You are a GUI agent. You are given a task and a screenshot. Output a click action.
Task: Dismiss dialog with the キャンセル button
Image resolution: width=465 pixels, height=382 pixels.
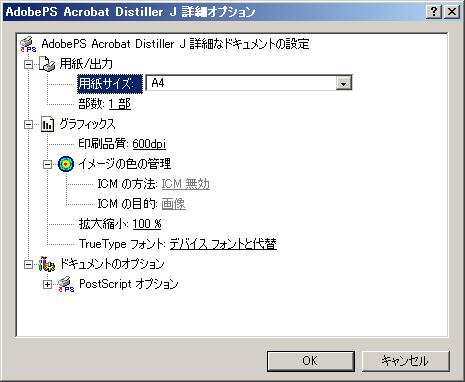[x=405, y=361]
